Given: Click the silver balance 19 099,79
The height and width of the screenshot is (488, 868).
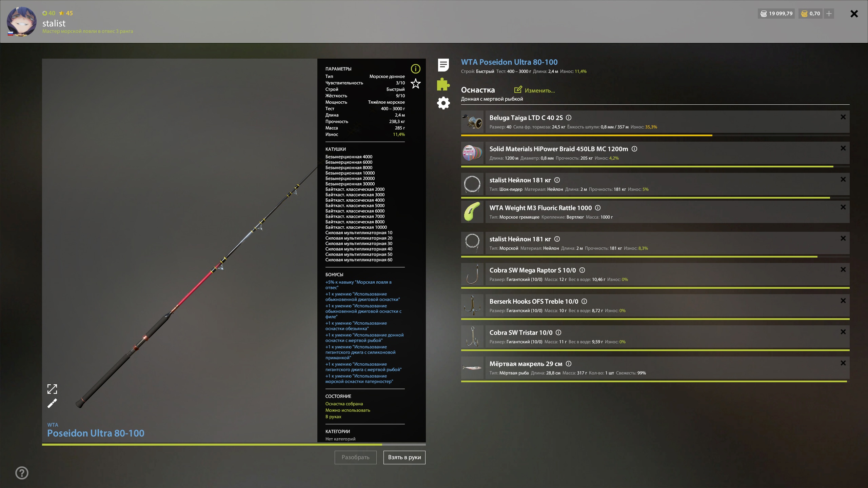Looking at the screenshot, I should click(x=776, y=14).
